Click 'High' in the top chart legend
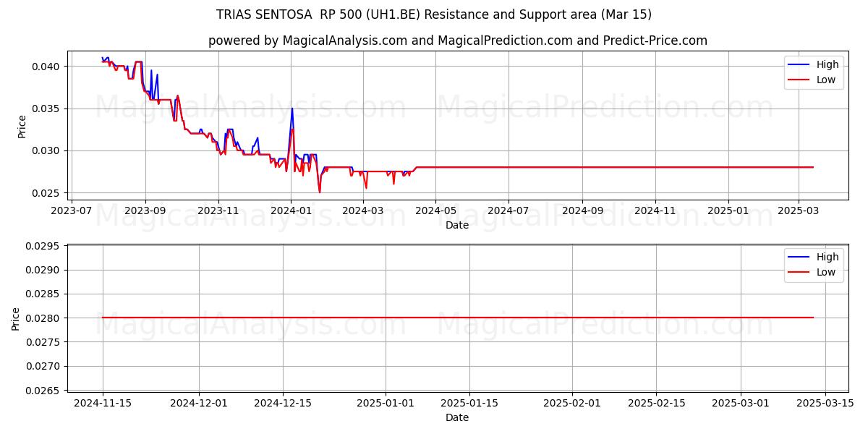 coord(827,64)
